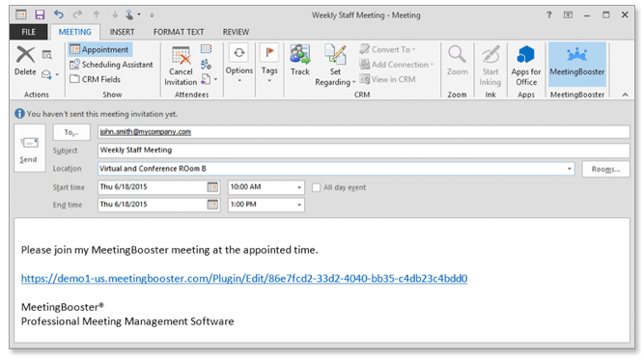Click the Check Names icon

(207, 65)
